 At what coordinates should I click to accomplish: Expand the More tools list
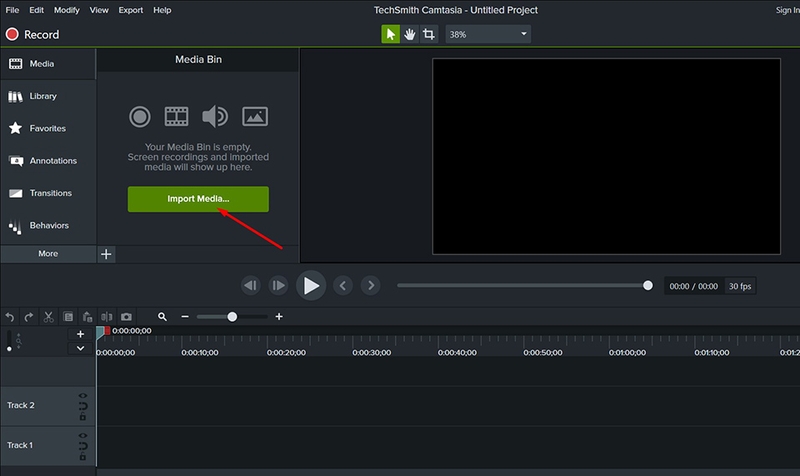[x=48, y=254]
